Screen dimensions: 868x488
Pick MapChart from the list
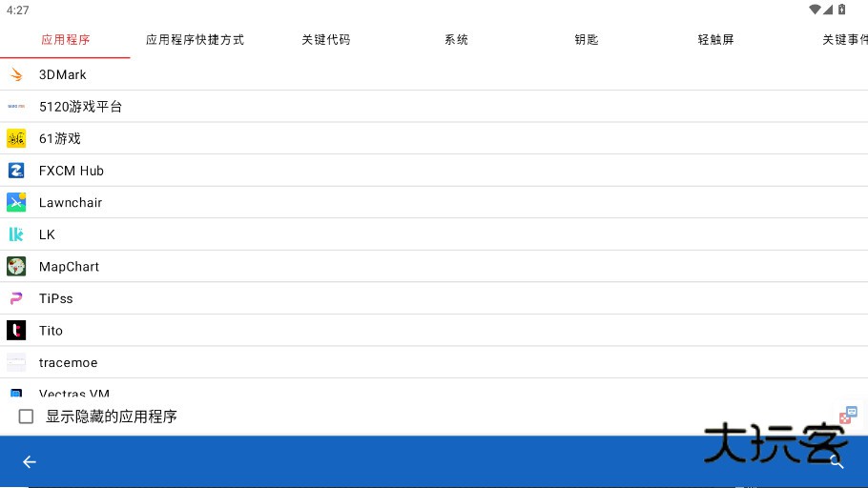pos(434,267)
